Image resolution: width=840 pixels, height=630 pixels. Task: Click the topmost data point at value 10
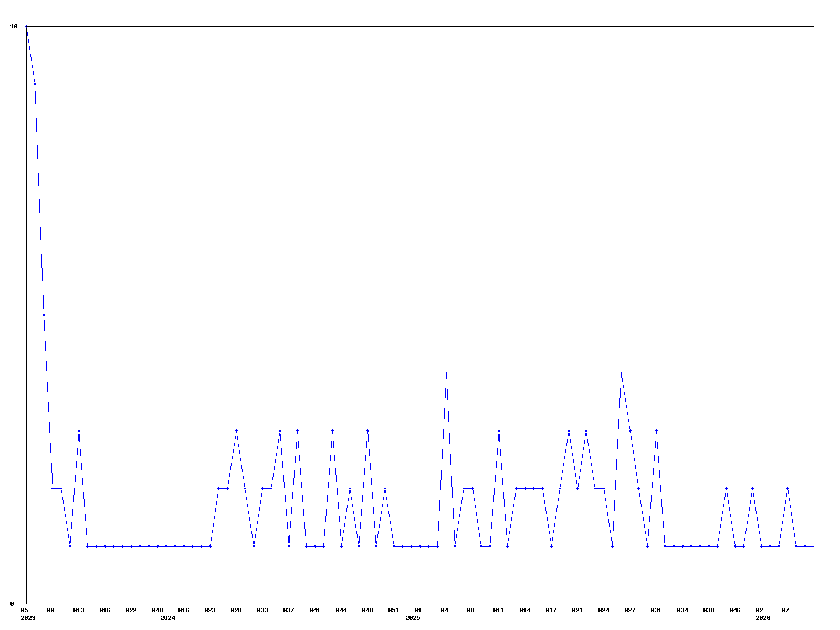click(26, 26)
